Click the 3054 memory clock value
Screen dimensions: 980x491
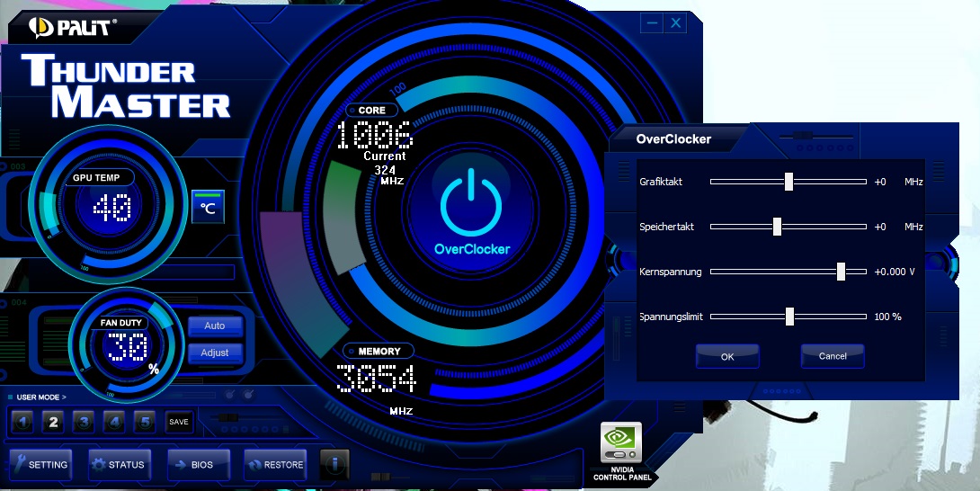point(376,379)
